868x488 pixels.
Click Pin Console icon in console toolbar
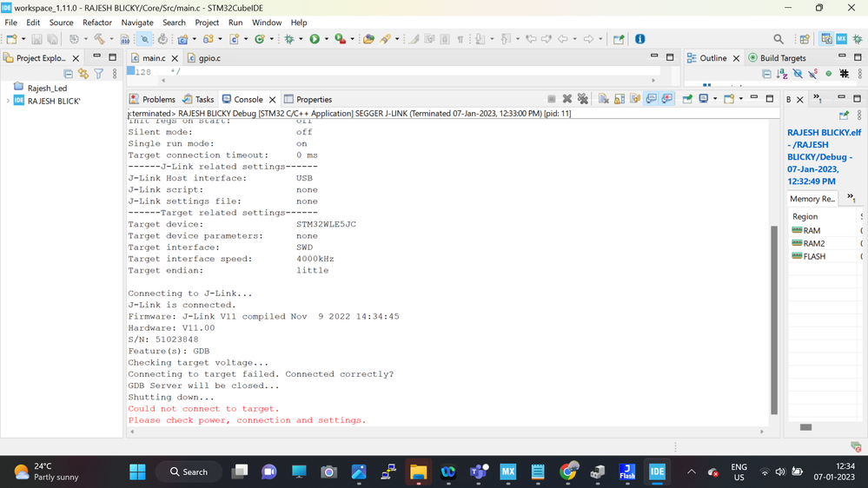click(687, 99)
